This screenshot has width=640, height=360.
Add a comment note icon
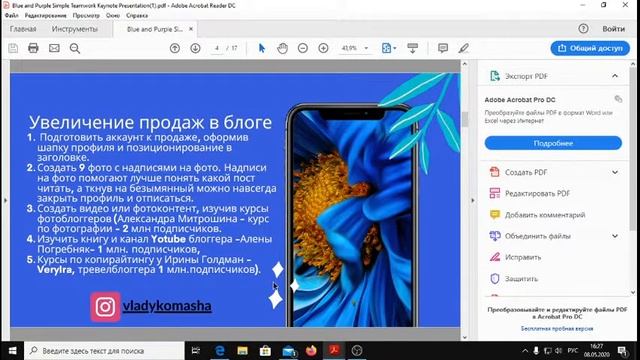pos(443,48)
